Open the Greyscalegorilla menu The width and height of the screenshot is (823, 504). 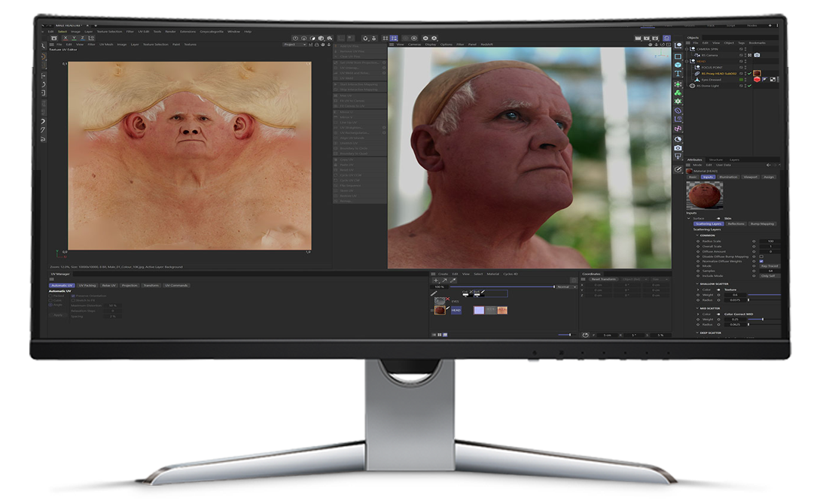[212, 32]
